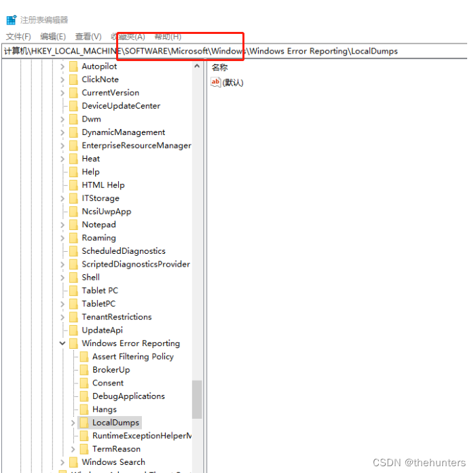
Task: Click the Autopilot folder icon
Action: pyautogui.click(x=73, y=67)
